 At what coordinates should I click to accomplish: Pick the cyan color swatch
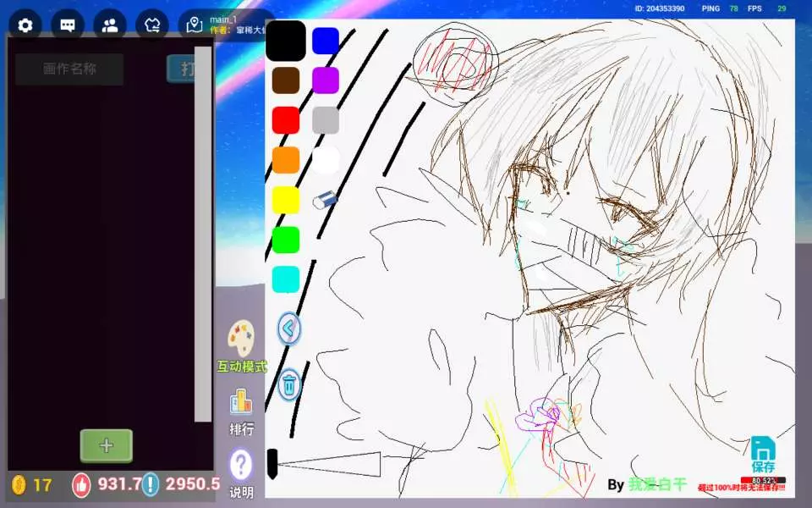click(286, 279)
